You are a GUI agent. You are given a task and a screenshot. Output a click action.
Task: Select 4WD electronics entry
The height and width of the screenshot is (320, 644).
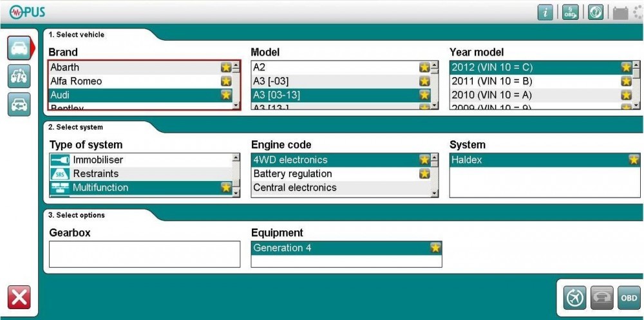pos(341,160)
